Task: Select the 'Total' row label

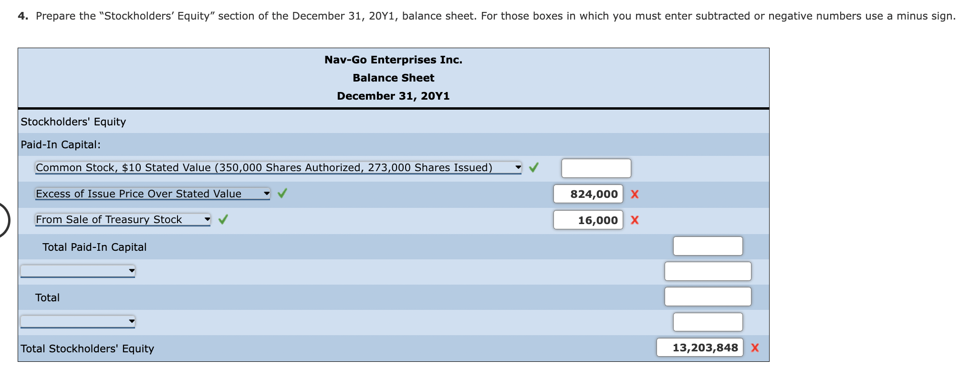Action: point(47,297)
